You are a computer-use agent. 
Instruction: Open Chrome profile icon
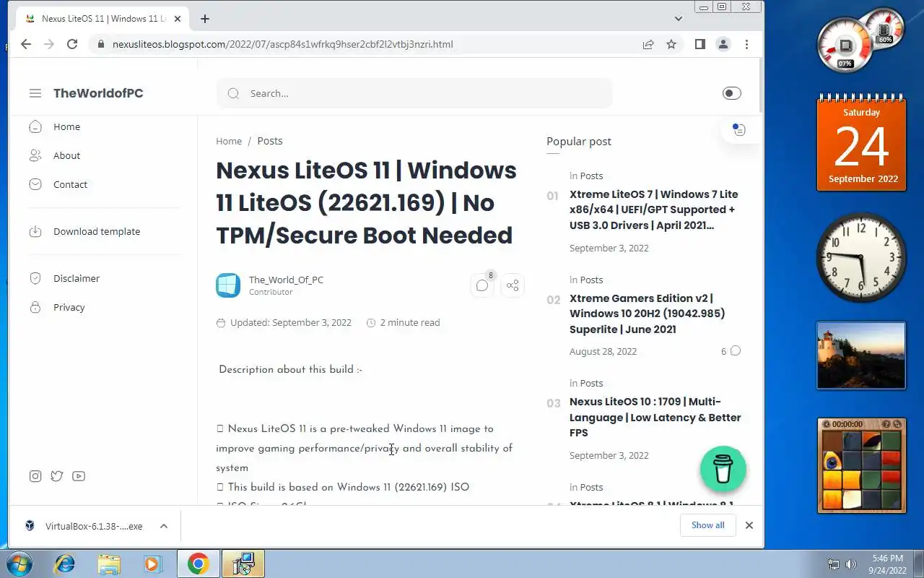723,44
